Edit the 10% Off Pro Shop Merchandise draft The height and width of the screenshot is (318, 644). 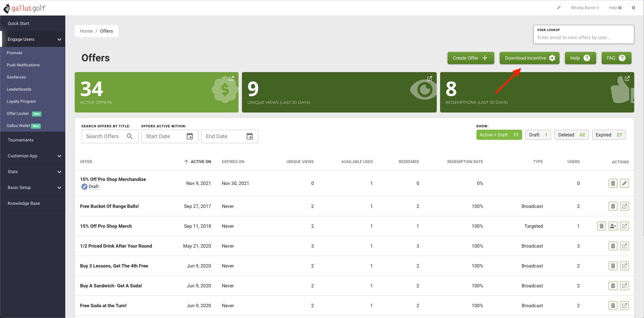point(624,183)
